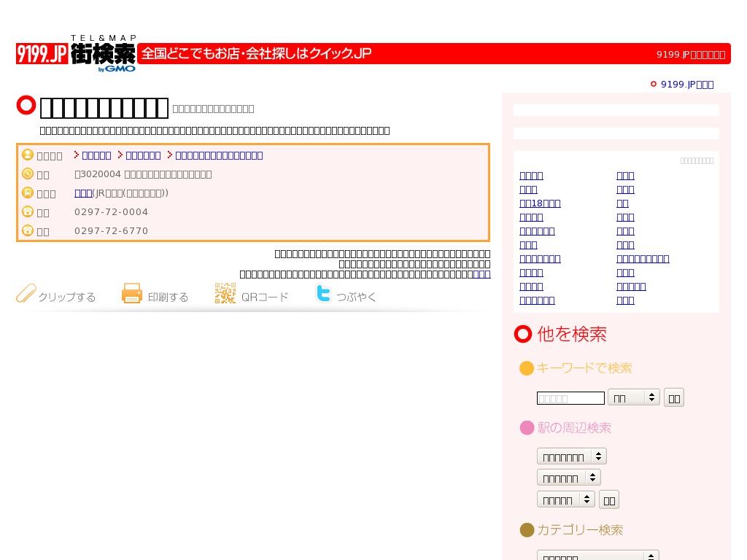Open the QR code icon
This screenshot has height=560, width=747.
225,293
